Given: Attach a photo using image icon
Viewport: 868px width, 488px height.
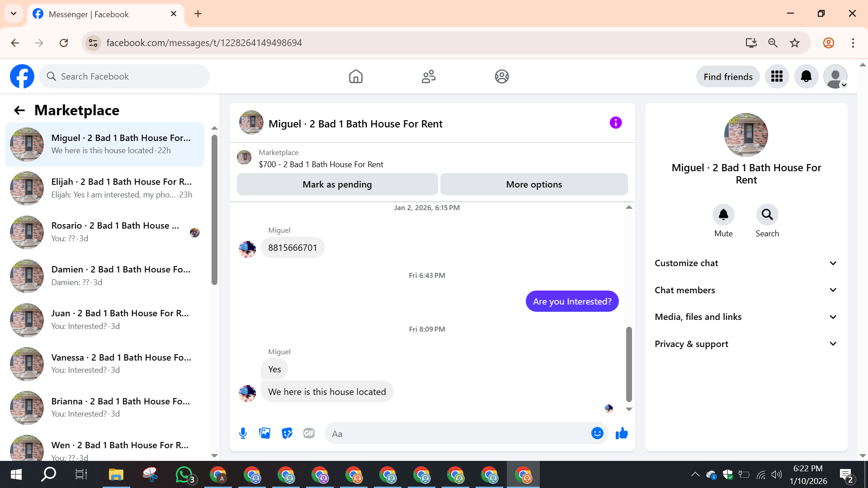Looking at the screenshot, I should click(x=265, y=433).
